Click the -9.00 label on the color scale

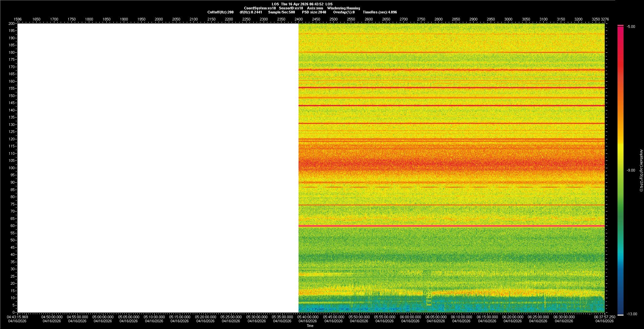coord(631,171)
